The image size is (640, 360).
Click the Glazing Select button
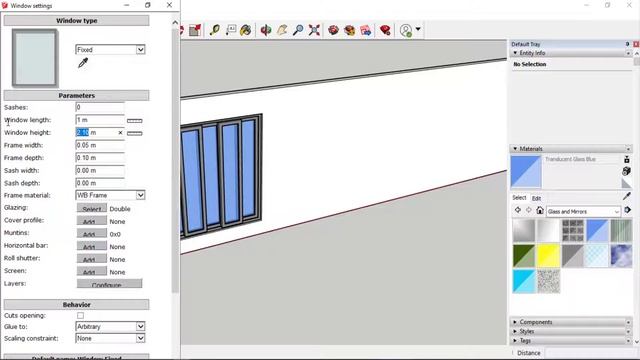coord(92,208)
